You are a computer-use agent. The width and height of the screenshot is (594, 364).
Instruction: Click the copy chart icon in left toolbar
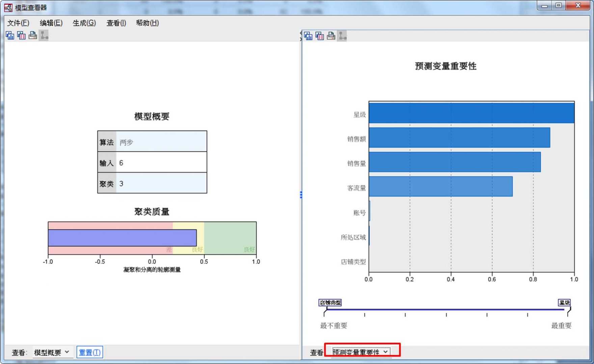10,35
